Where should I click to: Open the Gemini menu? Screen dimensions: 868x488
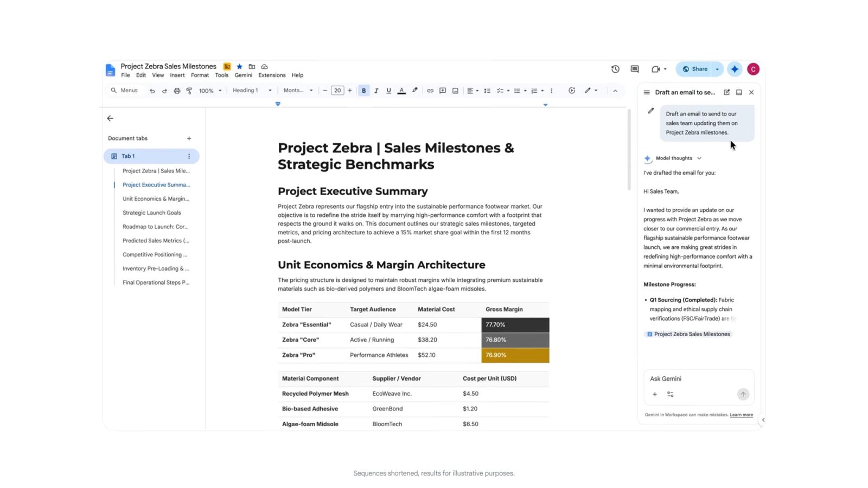(243, 75)
